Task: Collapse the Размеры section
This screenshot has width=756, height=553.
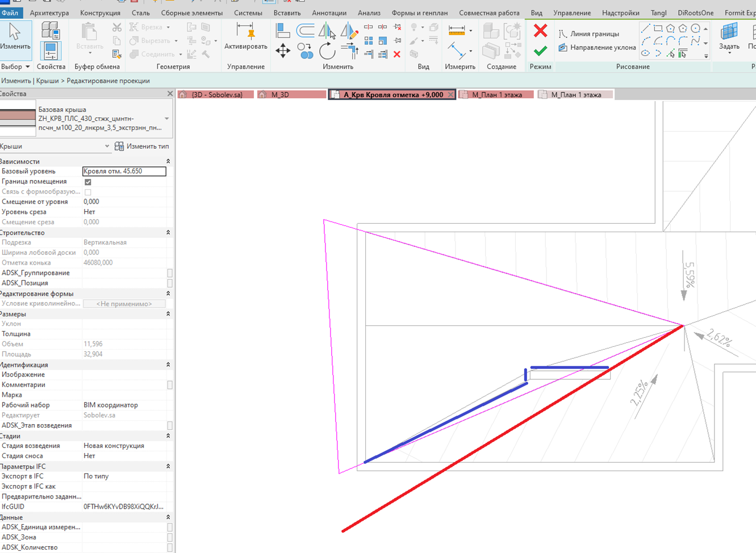Action: (168, 314)
